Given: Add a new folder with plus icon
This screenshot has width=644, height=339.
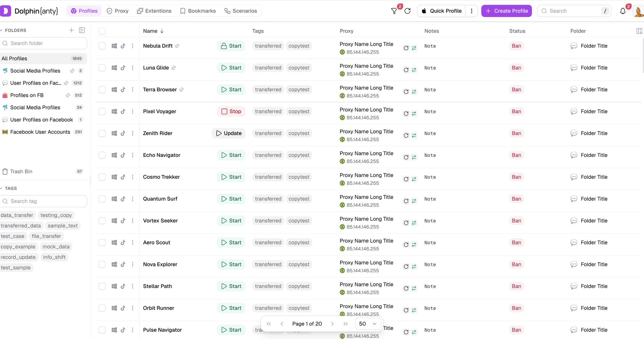Looking at the screenshot, I should coord(71,30).
